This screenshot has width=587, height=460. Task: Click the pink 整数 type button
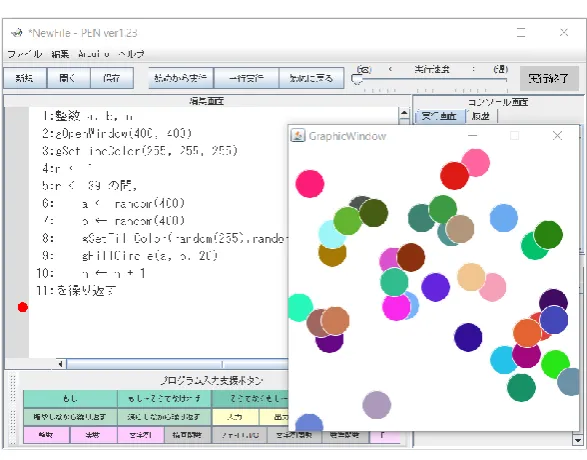click(46, 435)
